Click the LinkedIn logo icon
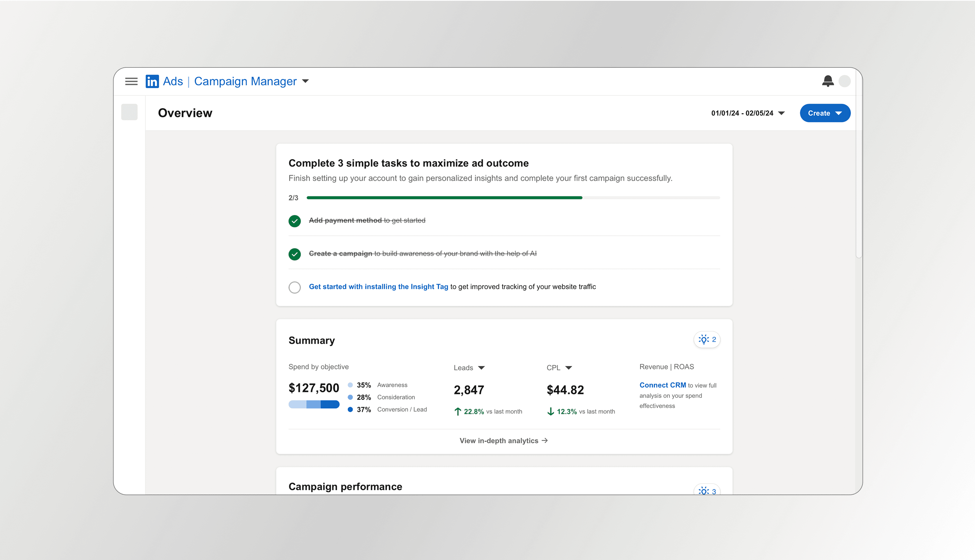 152,81
